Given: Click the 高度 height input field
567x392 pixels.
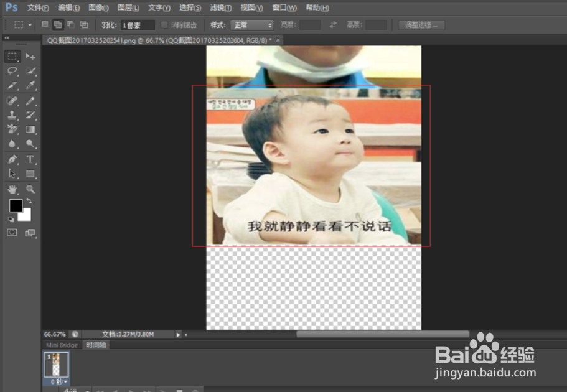Looking at the screenshot, I should (376, 25).
